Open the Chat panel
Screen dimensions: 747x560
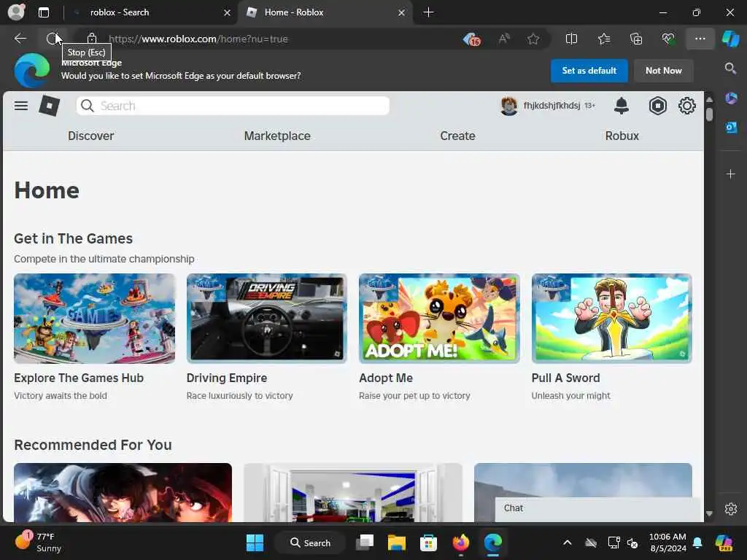tap(597, 508)
